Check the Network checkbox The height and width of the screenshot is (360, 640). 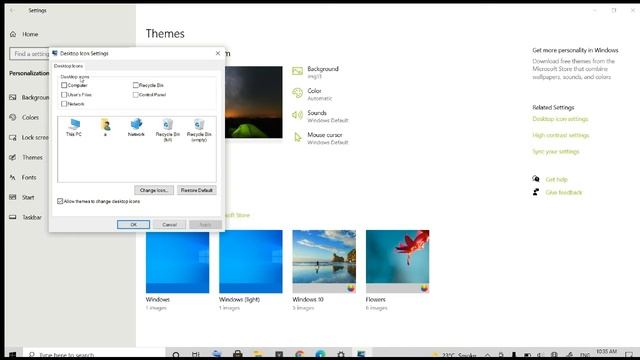point(64,104)
